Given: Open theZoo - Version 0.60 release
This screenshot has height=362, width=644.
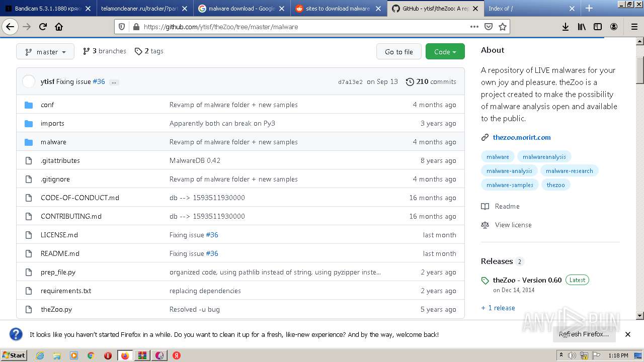Looking at the screenshot, I should pos(527,280).
